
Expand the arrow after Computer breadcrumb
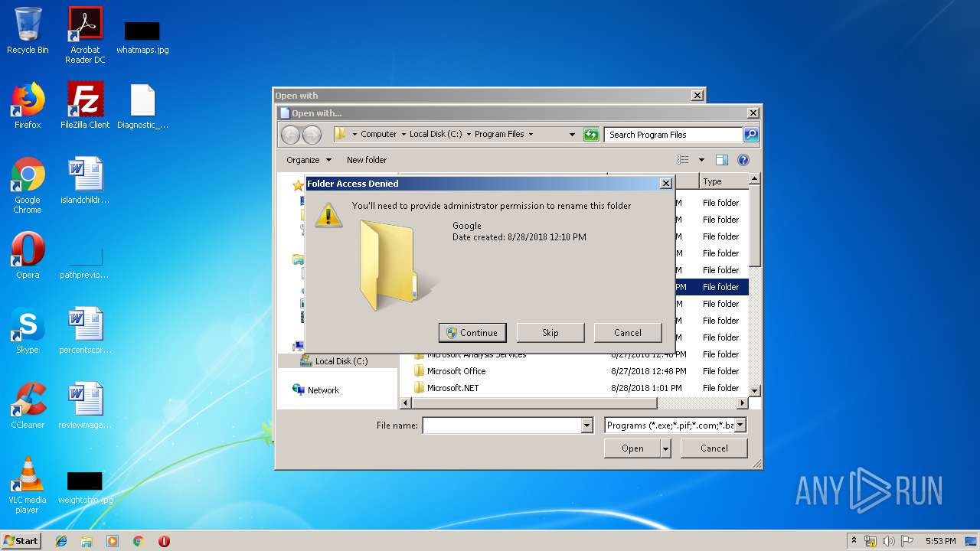click(x=403, y=134)
